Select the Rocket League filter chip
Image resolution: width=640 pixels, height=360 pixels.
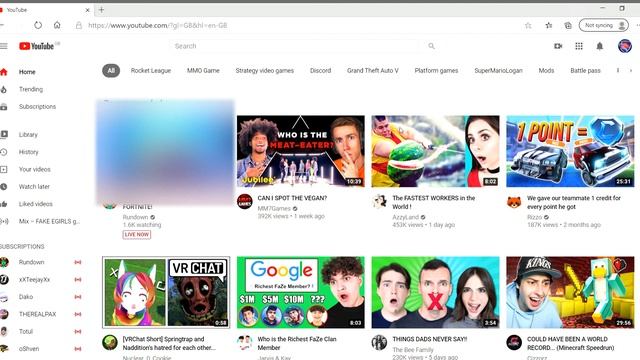pos(151,71)
